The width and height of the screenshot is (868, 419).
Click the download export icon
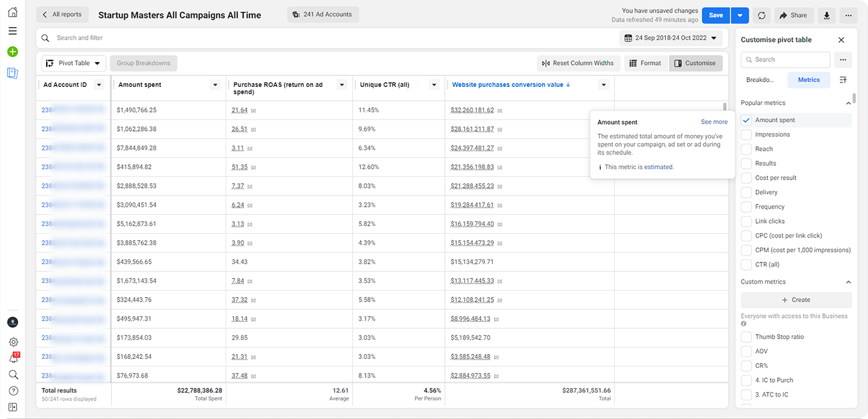pyautogui.click(x=827, y=15)
